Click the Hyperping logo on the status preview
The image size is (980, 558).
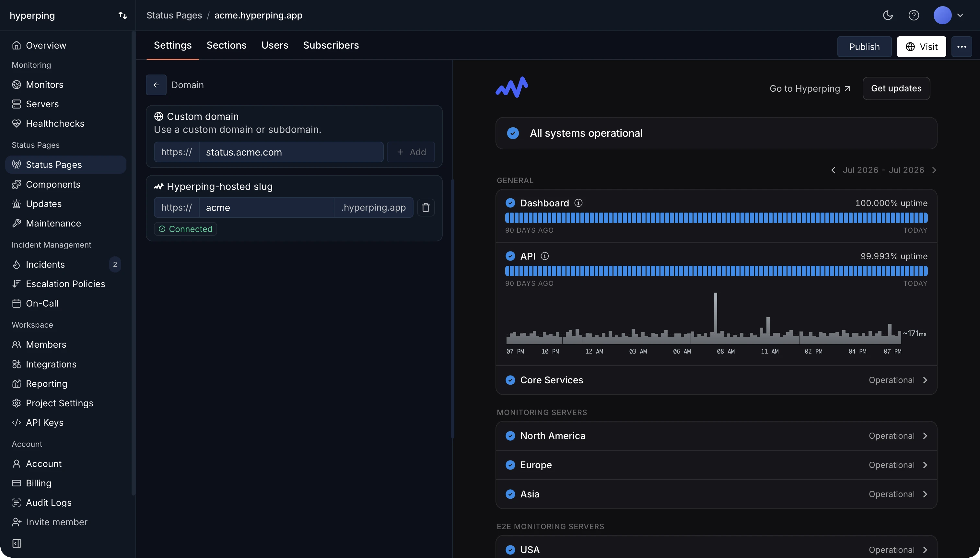[512, 87]
